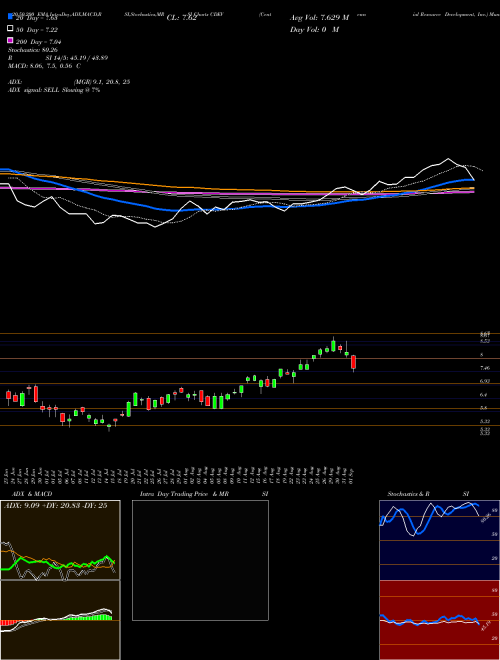Click the 'MACD: 8.06, 7.5, 0.56' line
500x660 pixels.
40,66
